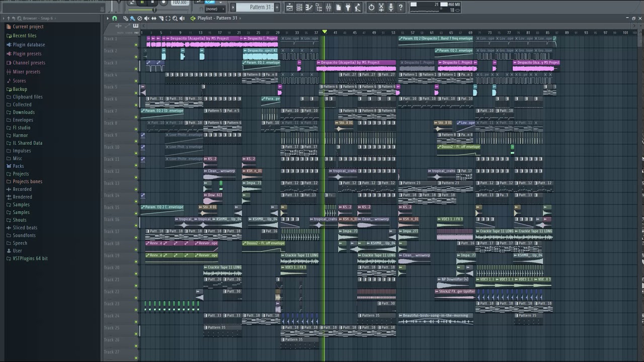
Task: Expand the Packs folder in browser
Action: pyautogui.click(x=18, y=166)
